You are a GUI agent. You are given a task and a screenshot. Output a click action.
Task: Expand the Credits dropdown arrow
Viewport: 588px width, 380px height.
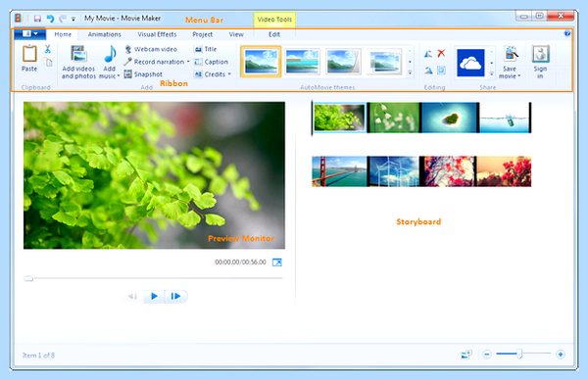tap(229, 74)
